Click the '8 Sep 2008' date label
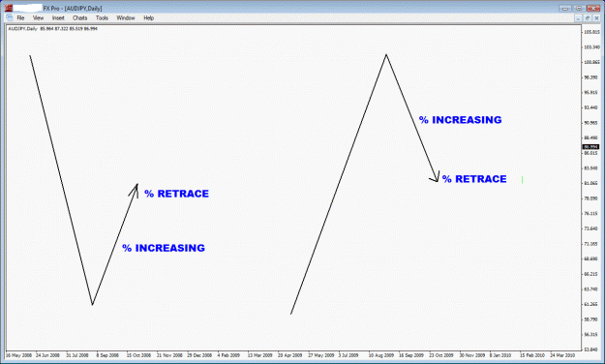Screen dimensions: 605x364 [x=107, y=355]
